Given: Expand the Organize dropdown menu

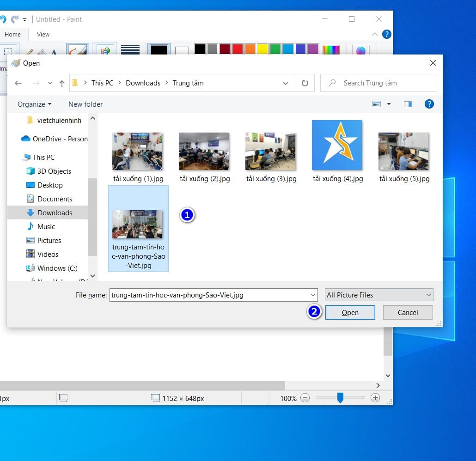Looking at the screenshot, I should pyautogui.click(x=35, y=104).
